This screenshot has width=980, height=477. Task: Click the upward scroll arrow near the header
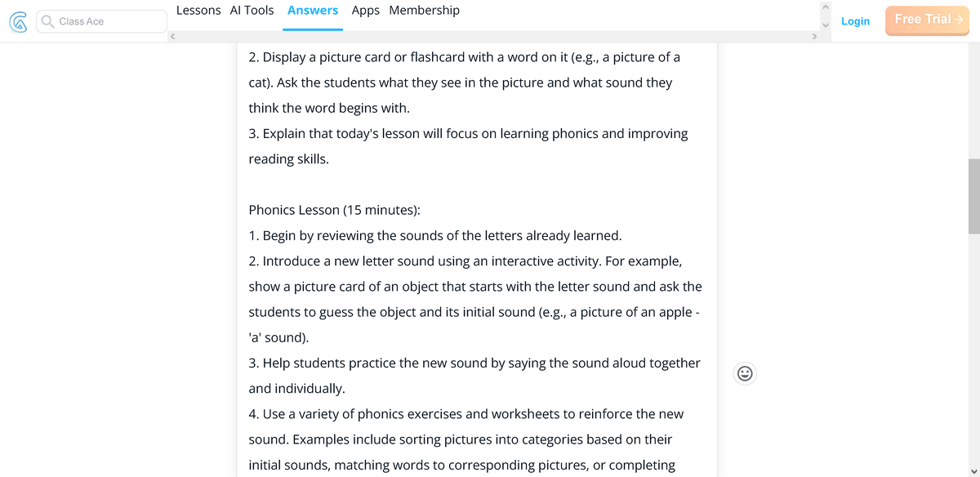[825, 7]
